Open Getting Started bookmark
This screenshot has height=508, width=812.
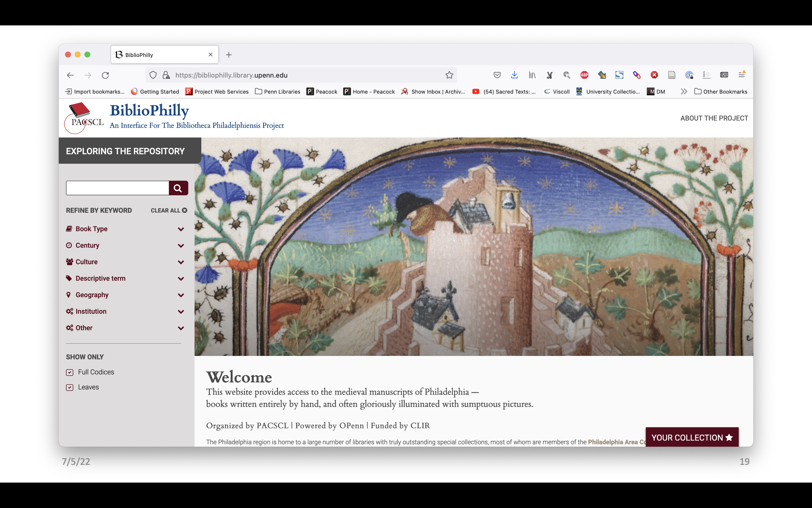tap(155, 92)
